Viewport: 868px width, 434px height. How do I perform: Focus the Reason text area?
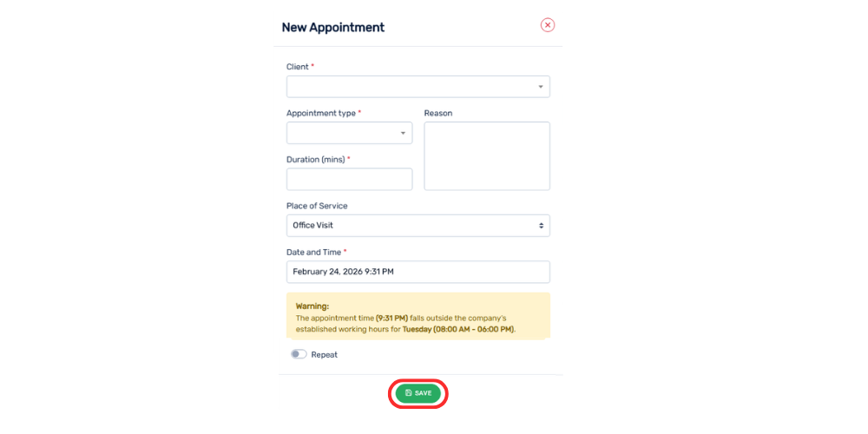pos(487,155)
